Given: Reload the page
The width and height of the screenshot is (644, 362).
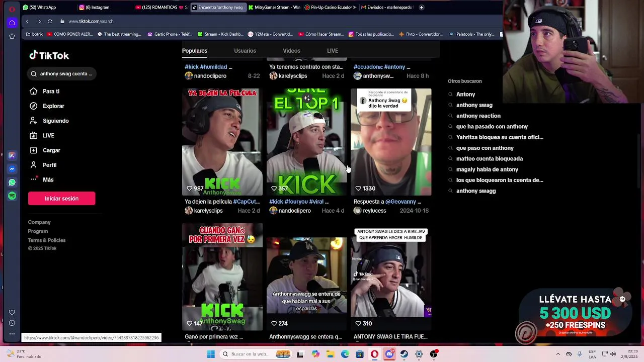Looking at the screenshot, I should [x=50, y=21].
